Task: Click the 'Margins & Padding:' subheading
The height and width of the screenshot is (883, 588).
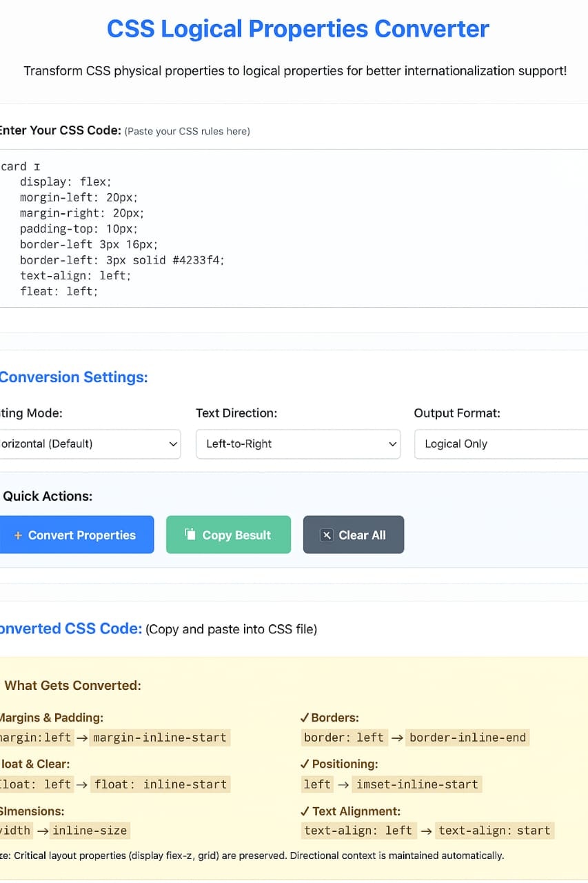Action: (x=52, y=718)
